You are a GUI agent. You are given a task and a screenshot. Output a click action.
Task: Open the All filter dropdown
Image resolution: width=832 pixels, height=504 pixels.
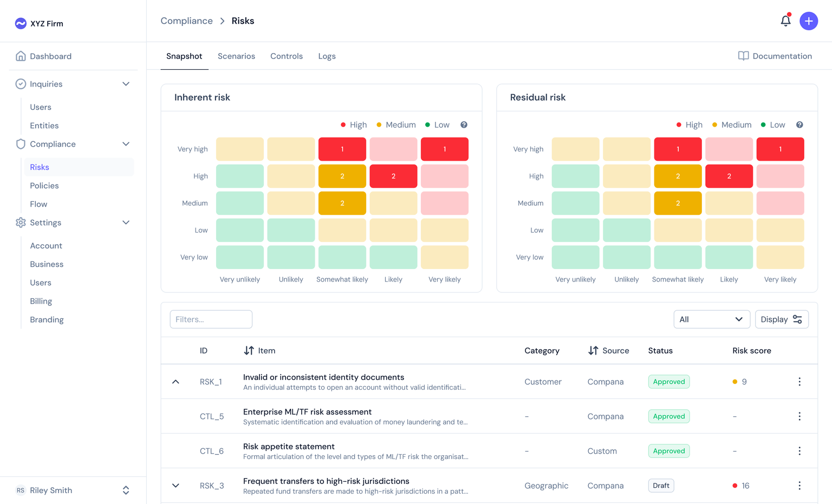pos(711,319)
